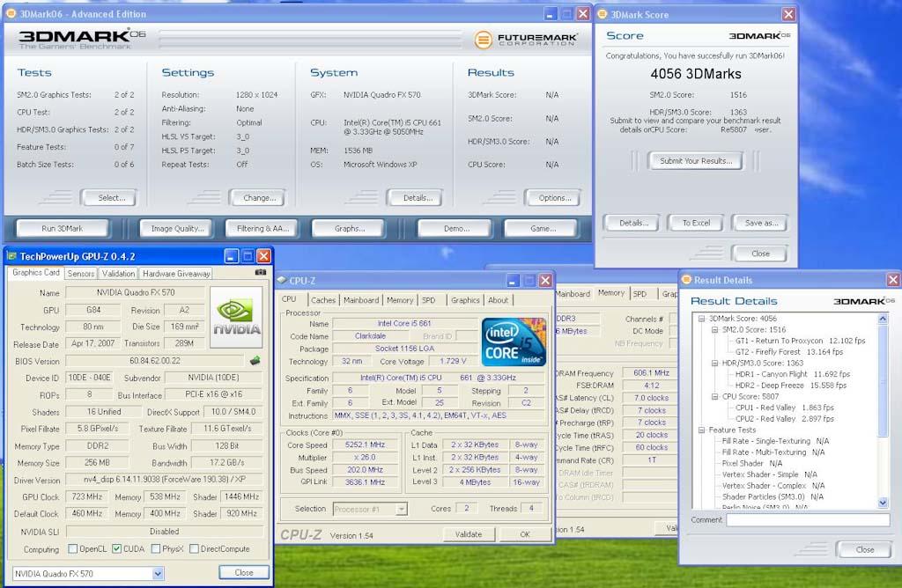Select the GT1 - Return To Proxycon row
This screenshot has height=588, width=902.
(800, 341)
